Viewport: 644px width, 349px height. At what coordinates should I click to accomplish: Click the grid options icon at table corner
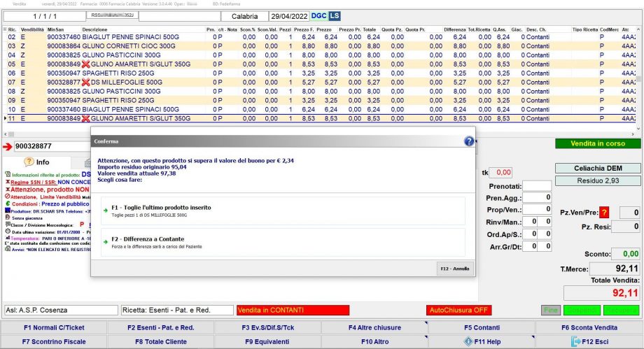click(x=4, y=29)
